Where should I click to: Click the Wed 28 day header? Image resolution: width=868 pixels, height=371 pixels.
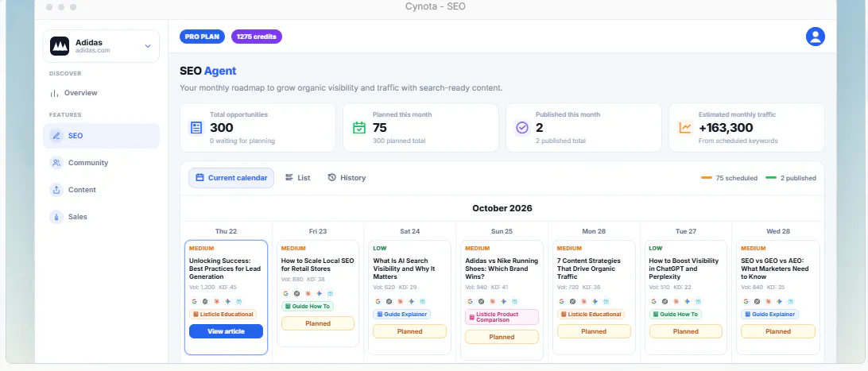tap(777, 231)
